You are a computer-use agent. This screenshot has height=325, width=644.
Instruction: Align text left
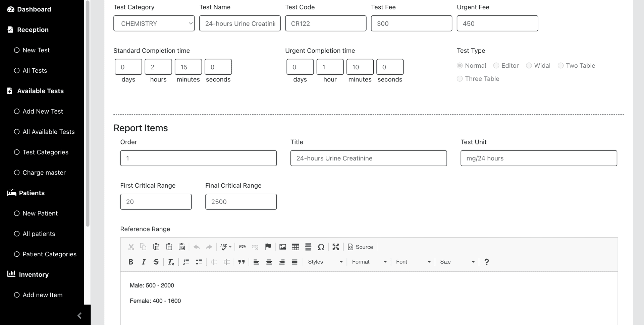click(256, 262)
